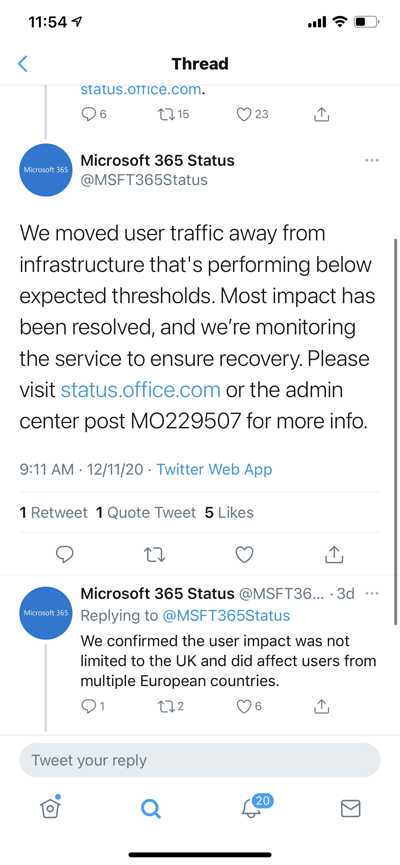Tap the Tweet your reply field
400x865 pixels.
200,760
